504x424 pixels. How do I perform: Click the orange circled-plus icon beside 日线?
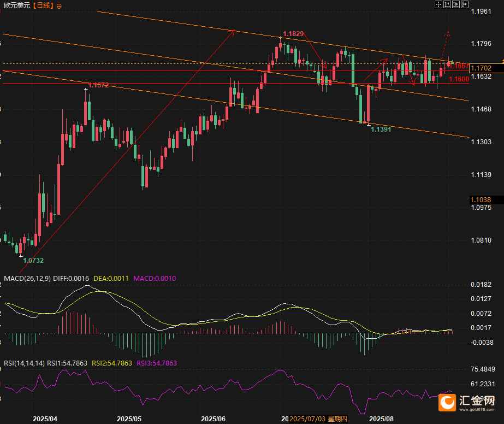coord(59,5)
